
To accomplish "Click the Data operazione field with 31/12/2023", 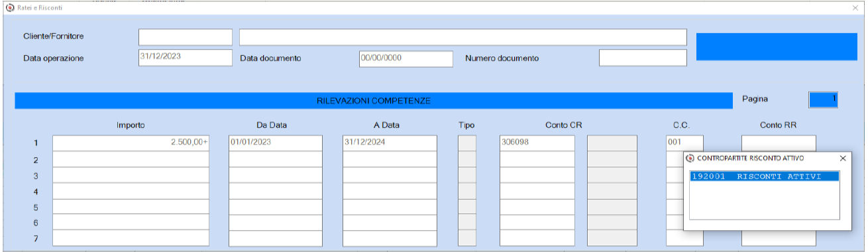I will (x=186, y=58).
